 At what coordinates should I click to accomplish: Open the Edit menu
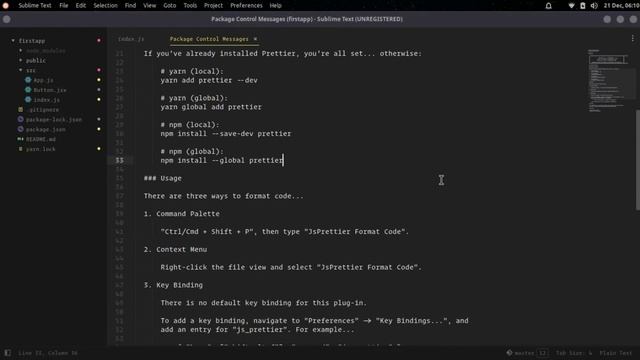pos(81,6)
